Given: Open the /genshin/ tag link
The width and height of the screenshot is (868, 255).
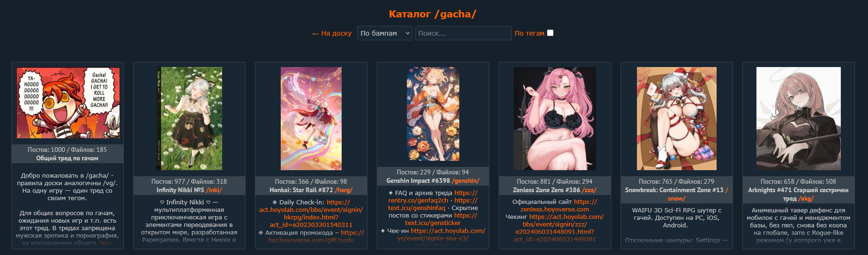Looking at the screenshot, I should 465,180.
